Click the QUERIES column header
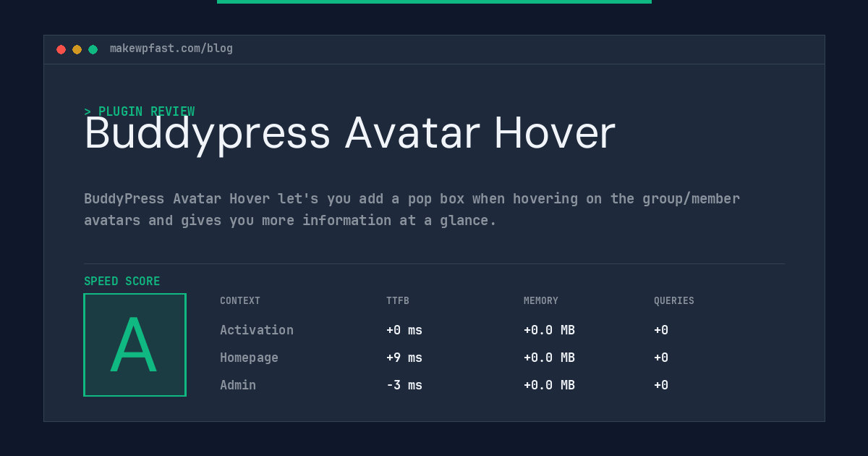 (674, 301)
